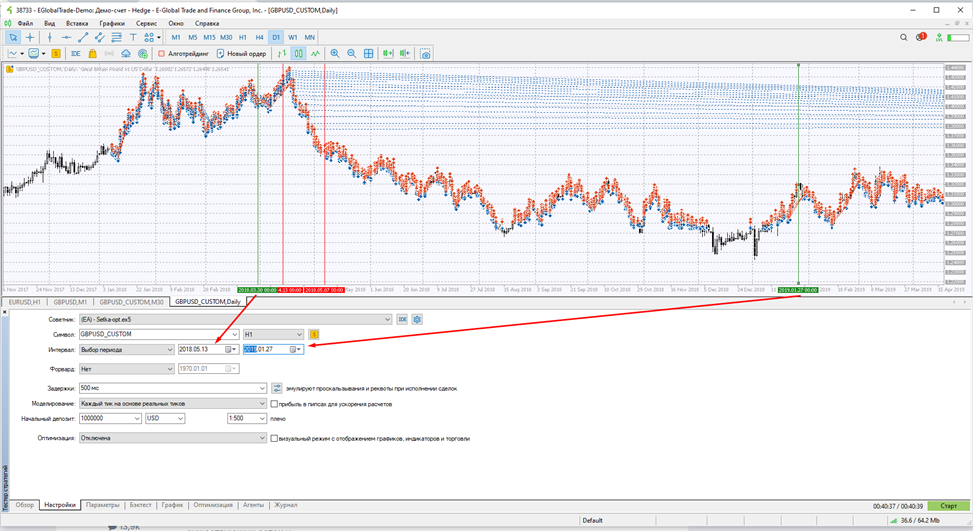
Task: Select the equidistant channel tool
Action: [x=99, y=37]
